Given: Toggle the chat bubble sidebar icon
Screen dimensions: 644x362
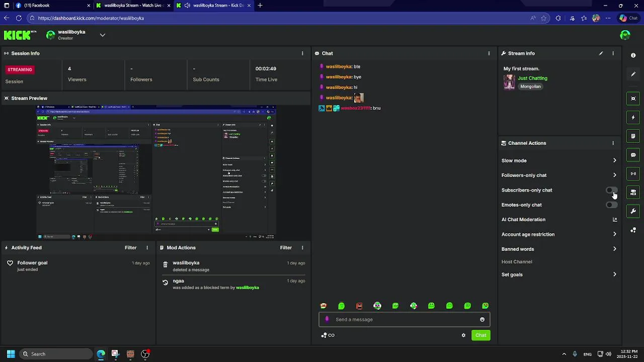Looking at the screenshot, I should [633, 155].
